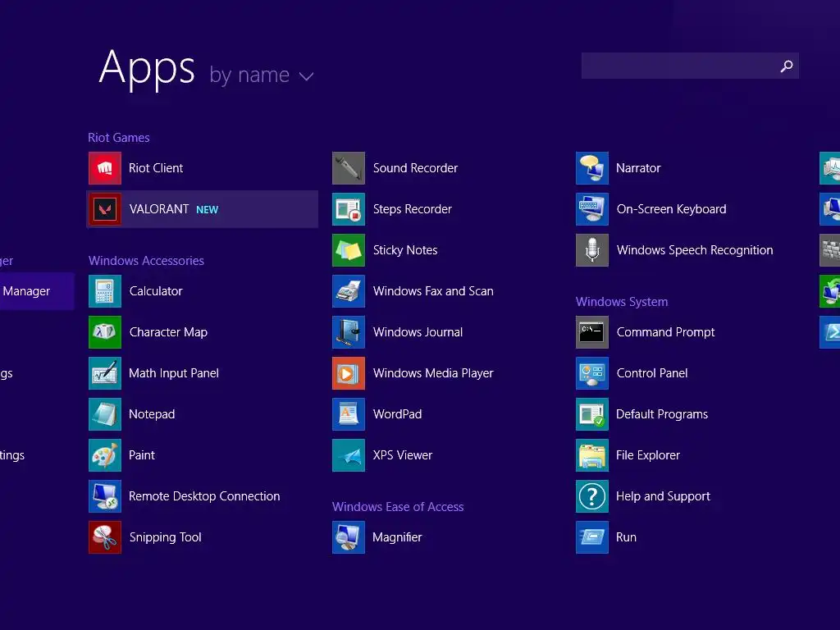Click the 'WordPad' label text
Image resolution: width=840 pixels, height=630 pixels.
tap(398, 414)
